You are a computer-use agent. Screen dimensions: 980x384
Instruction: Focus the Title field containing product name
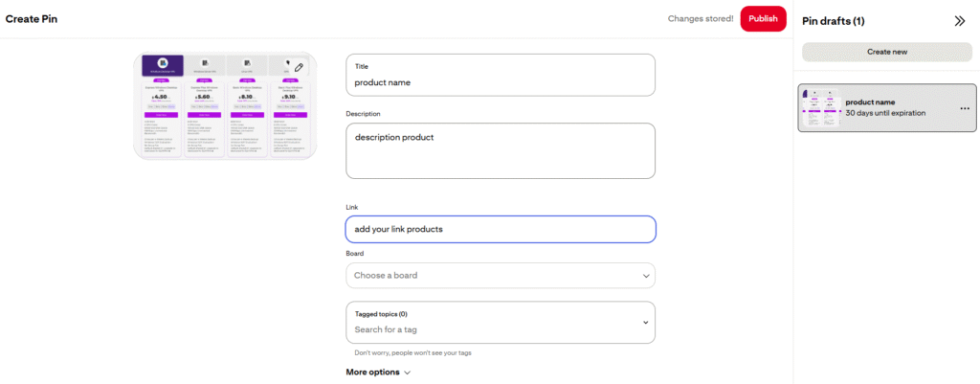tap(500, 82)
